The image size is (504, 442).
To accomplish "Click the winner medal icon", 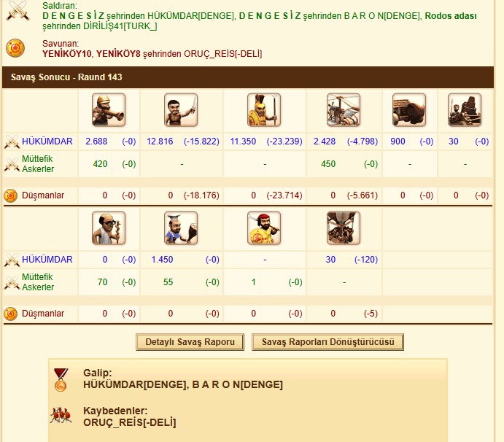I will [x=61, y=379].
